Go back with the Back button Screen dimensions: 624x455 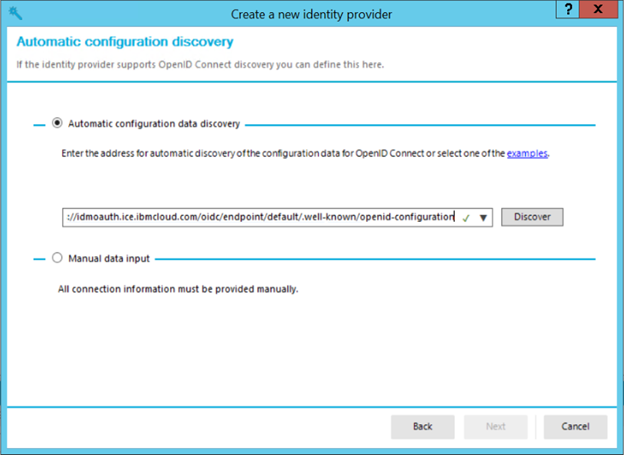(423, 427)
